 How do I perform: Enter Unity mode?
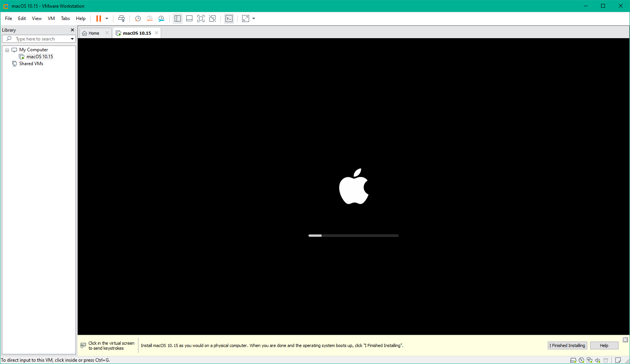pyautogui.click(x=212, y=19)
